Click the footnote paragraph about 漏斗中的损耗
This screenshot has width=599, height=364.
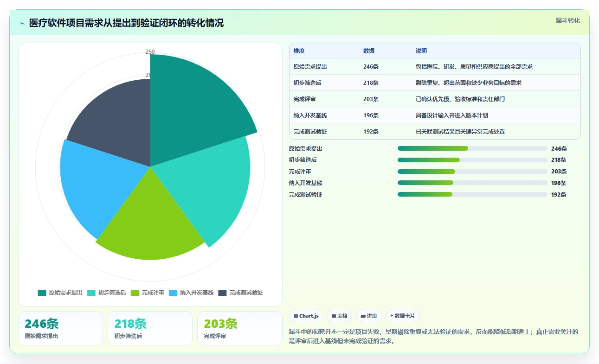[433, 337]
